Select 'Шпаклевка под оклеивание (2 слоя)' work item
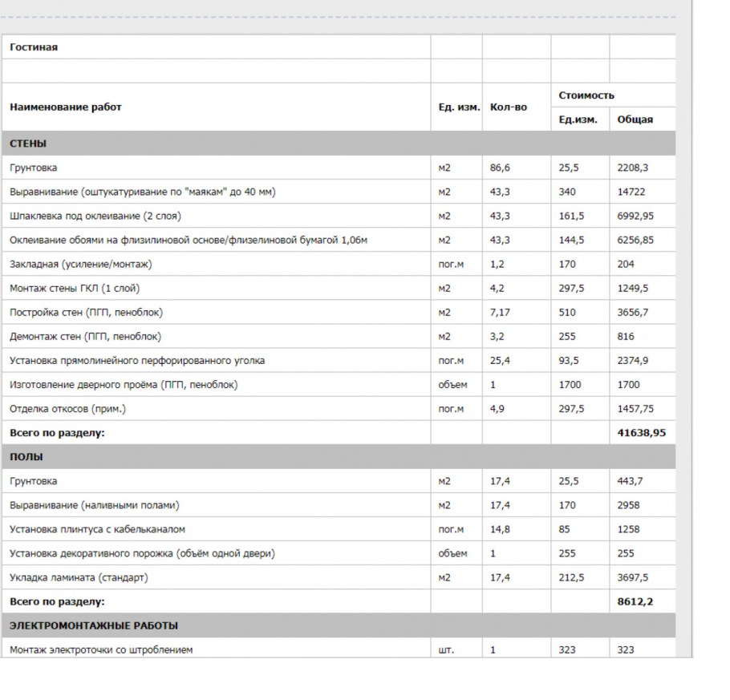 click(95, 216)
